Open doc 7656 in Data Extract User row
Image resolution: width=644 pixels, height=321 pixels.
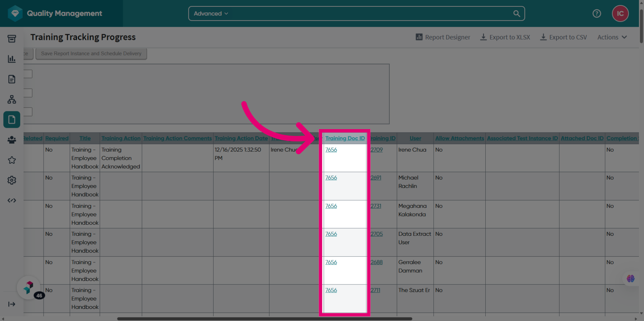tap(331, 234)
